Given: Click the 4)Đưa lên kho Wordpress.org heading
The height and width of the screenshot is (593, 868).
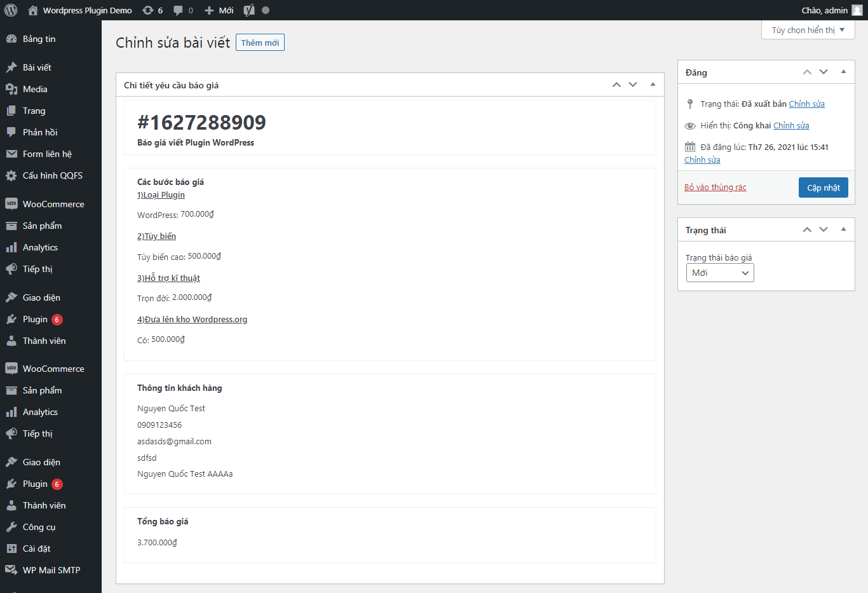Looking at the screenshot, I should pyautogui.click(x=192, y=319).
